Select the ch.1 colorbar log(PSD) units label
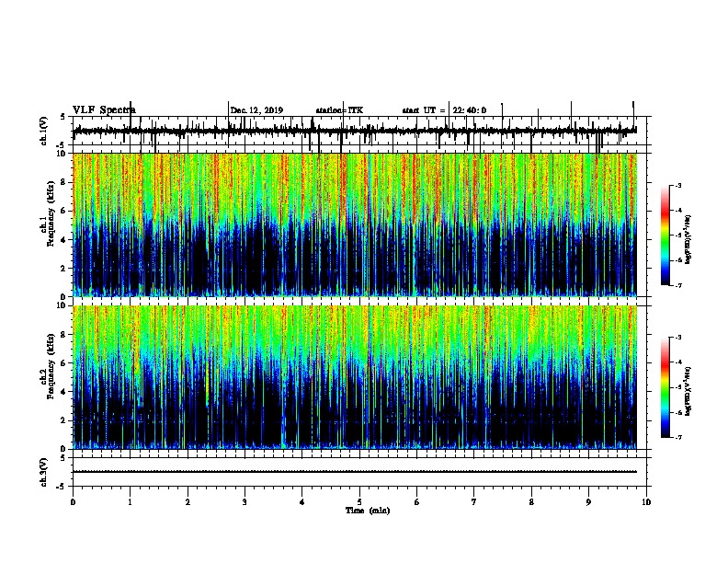 (688, 240)
